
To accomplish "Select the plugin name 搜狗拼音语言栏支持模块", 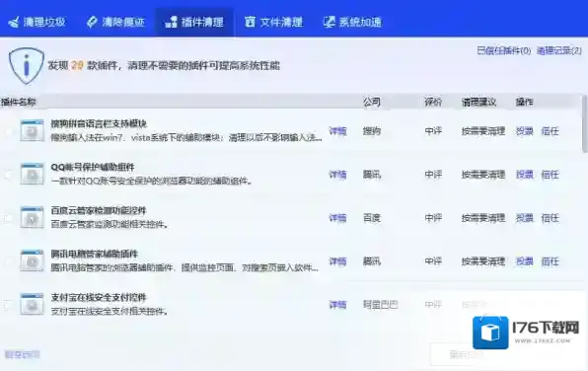I will click(99, 123).
